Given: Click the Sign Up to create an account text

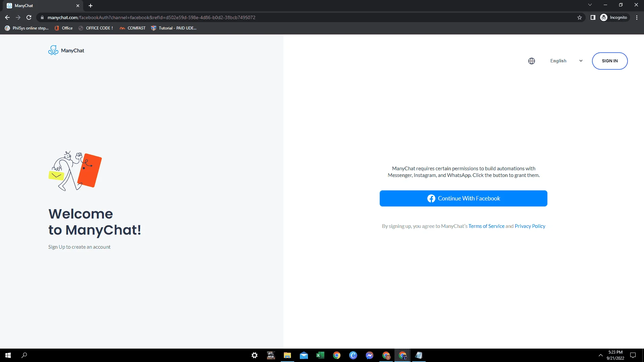Looking at the screenshot, I should click(79, 247).
